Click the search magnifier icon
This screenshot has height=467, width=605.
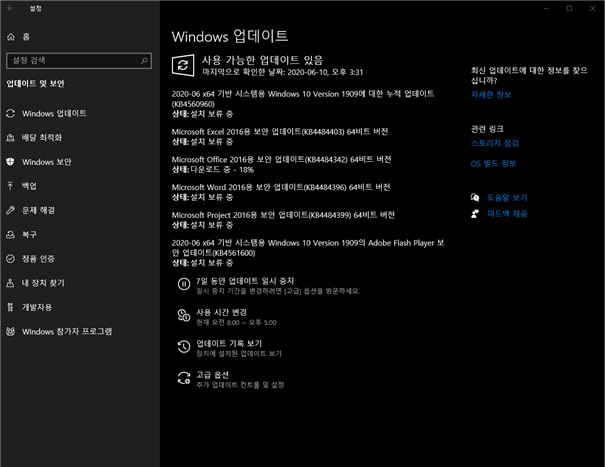144,60
